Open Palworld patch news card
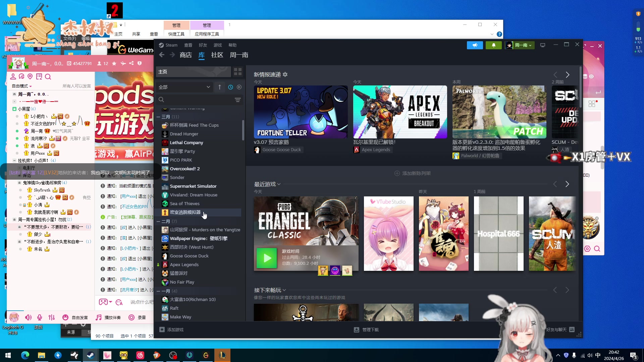This screenshot has width=644, height=362. [x=499, y=112]
